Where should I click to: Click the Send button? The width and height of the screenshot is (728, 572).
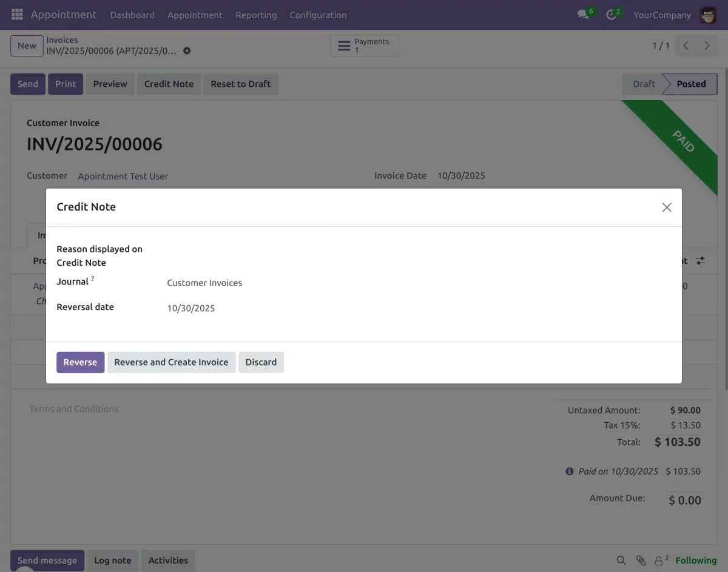point(28,84)
